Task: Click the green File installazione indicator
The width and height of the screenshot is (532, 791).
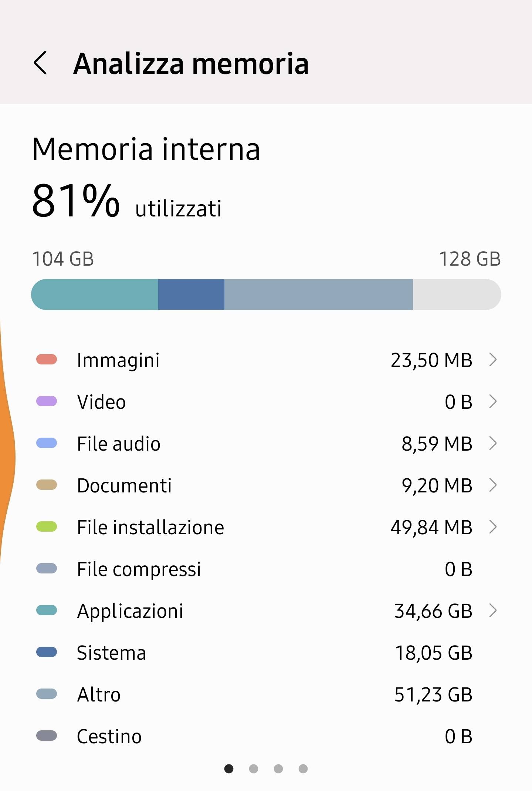Action: point(47,527)
